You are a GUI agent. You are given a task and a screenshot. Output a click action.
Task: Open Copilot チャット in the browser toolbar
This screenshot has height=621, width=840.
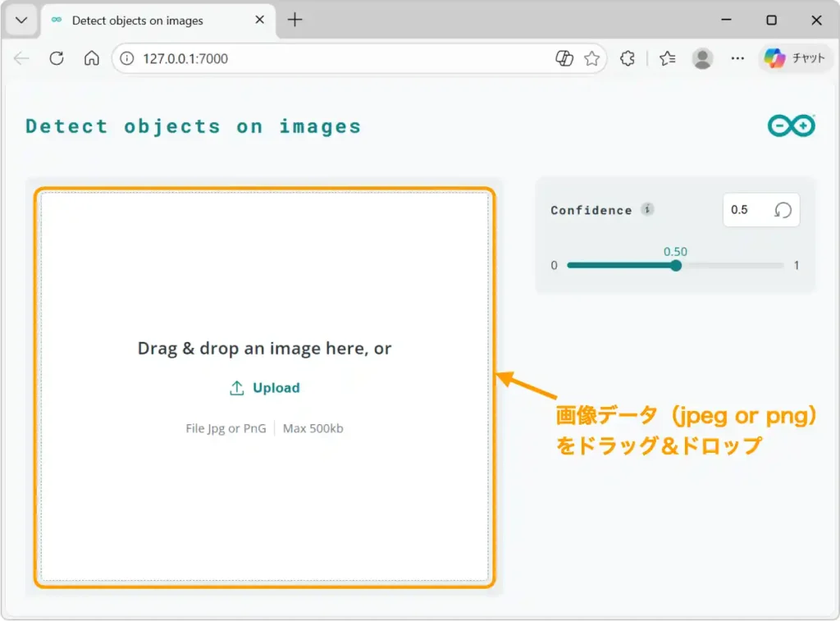794,58
